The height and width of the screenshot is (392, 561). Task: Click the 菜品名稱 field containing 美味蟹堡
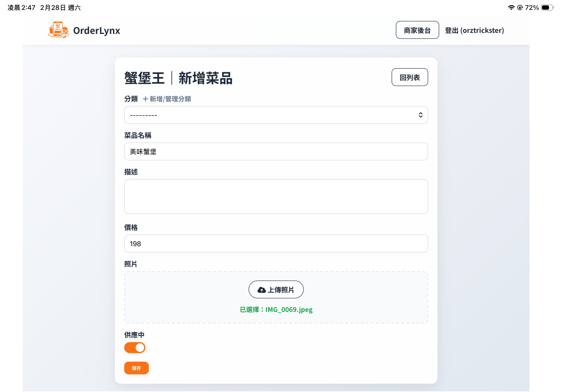tap(276, 152)
